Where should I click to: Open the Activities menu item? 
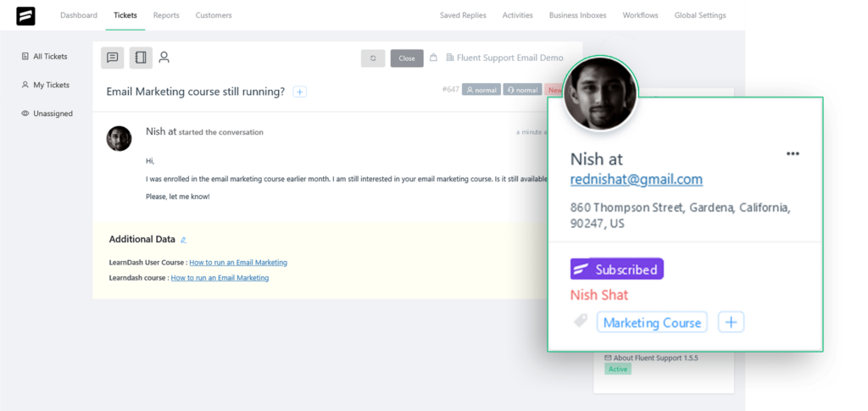[518, 15]
